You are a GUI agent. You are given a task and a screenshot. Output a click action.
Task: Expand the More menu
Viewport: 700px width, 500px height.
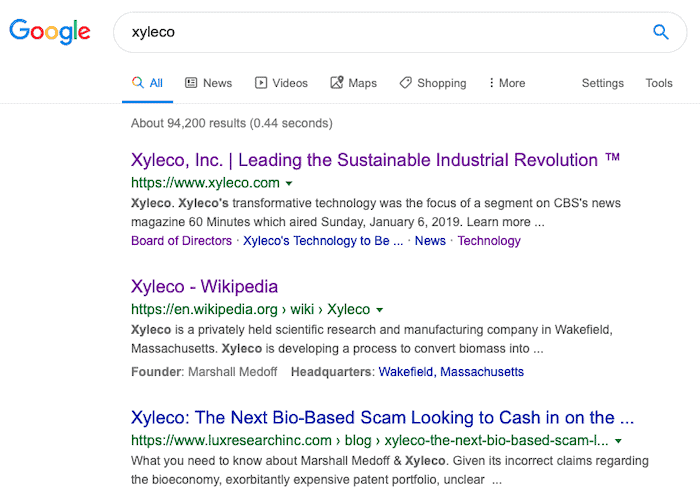[507, 83]
